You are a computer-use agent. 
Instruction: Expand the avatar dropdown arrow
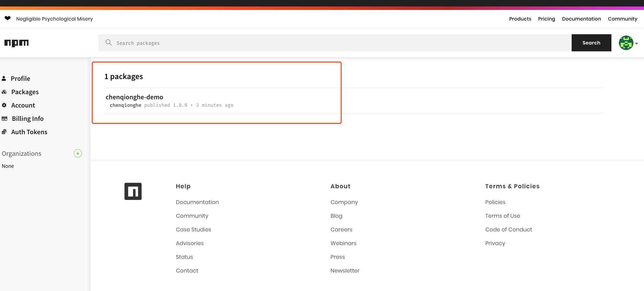[x=636, y=43]
